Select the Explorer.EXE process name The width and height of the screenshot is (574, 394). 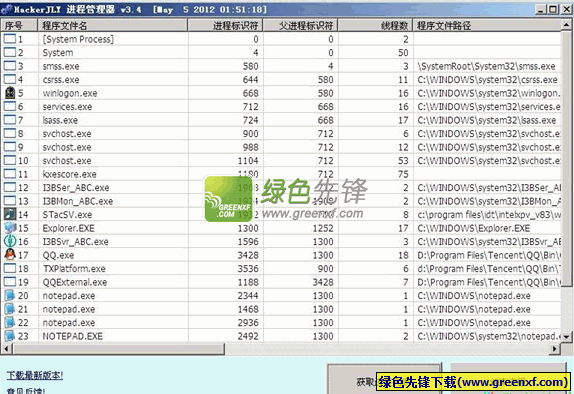68,228
